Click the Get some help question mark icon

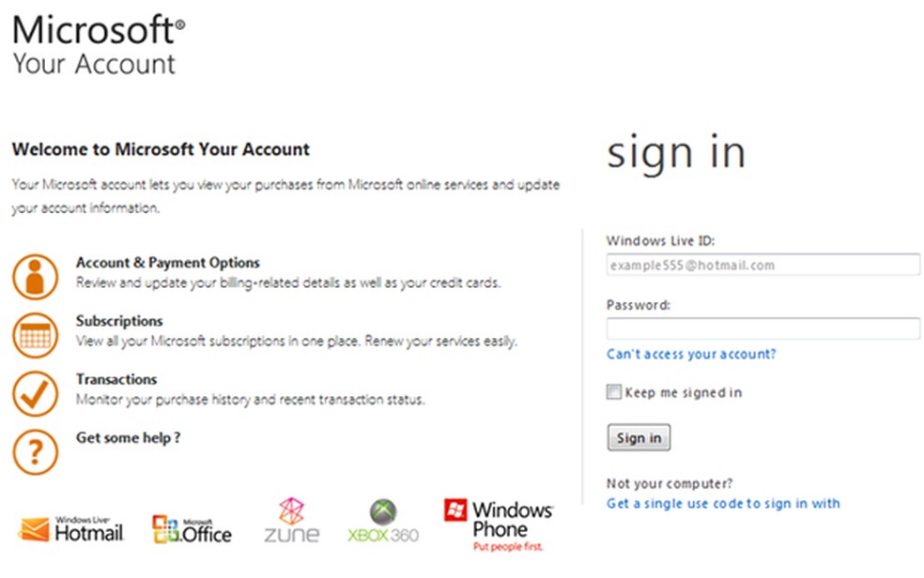35,451
